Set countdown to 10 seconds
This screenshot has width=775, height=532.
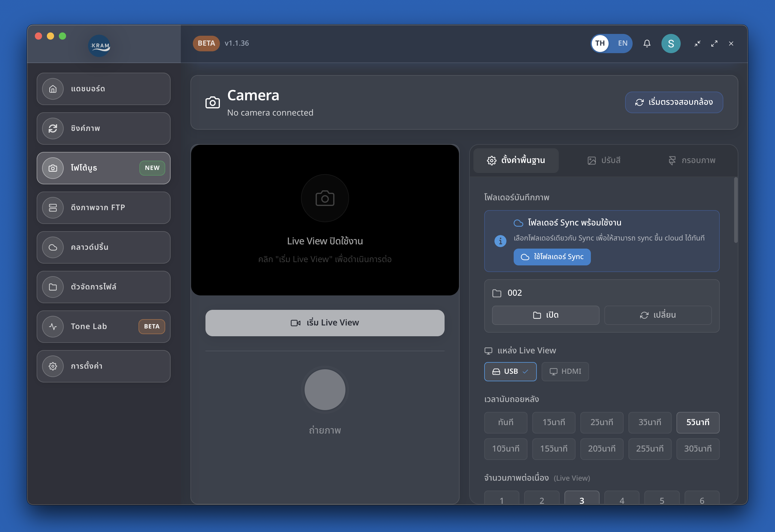click(x=506, y=449)
